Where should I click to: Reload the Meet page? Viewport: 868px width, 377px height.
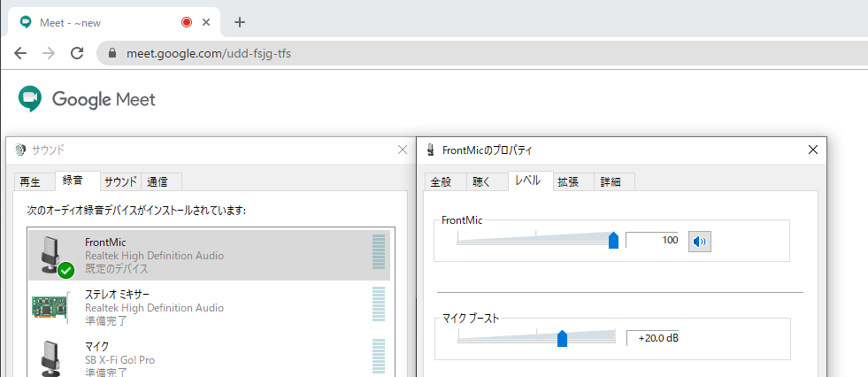(77, 53)
